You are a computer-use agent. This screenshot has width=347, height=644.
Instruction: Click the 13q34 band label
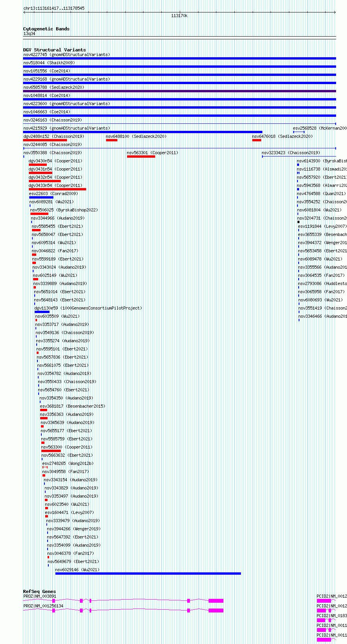(29, 34)
